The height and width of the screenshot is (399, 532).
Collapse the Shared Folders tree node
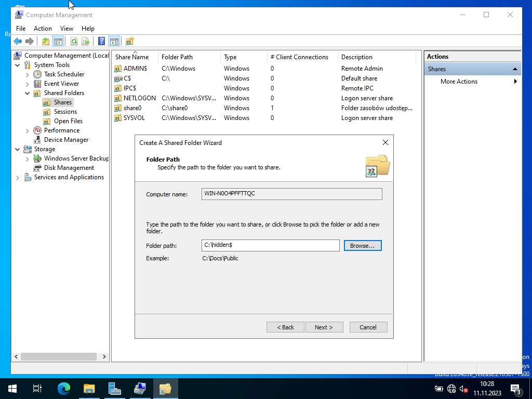[28, 93]
